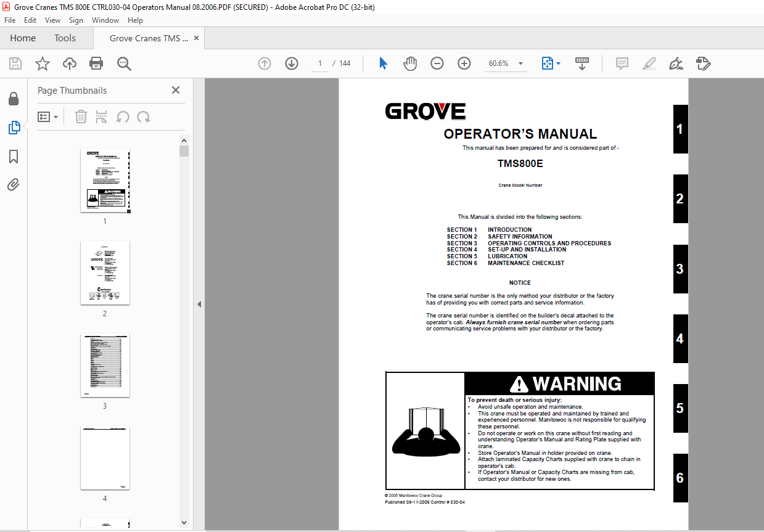Open the thumbnails options menu dropdown

pyautogui.click(x=48, y=117)
